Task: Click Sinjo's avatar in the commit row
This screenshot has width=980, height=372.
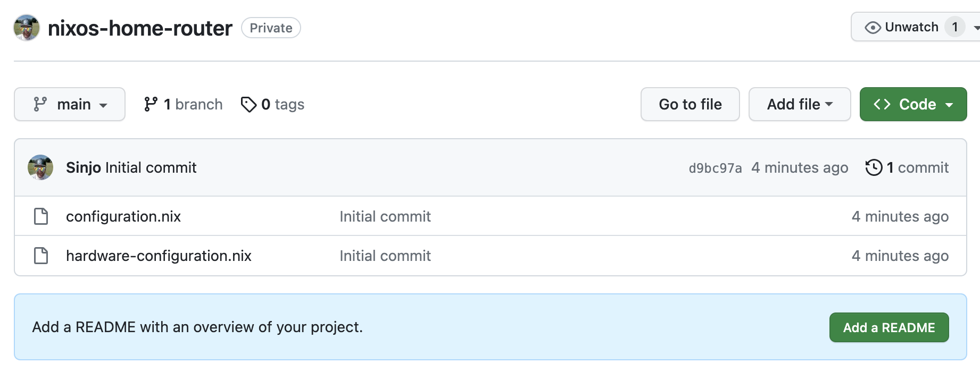Action: pyautogui.click(x=40, y=167)
